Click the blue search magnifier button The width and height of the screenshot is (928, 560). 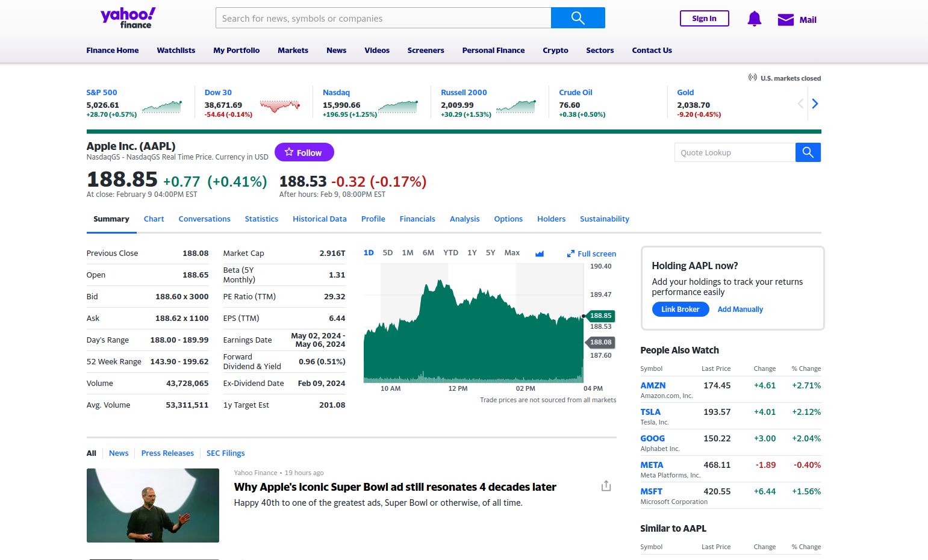pyautogui.click(x=578, y=18)
